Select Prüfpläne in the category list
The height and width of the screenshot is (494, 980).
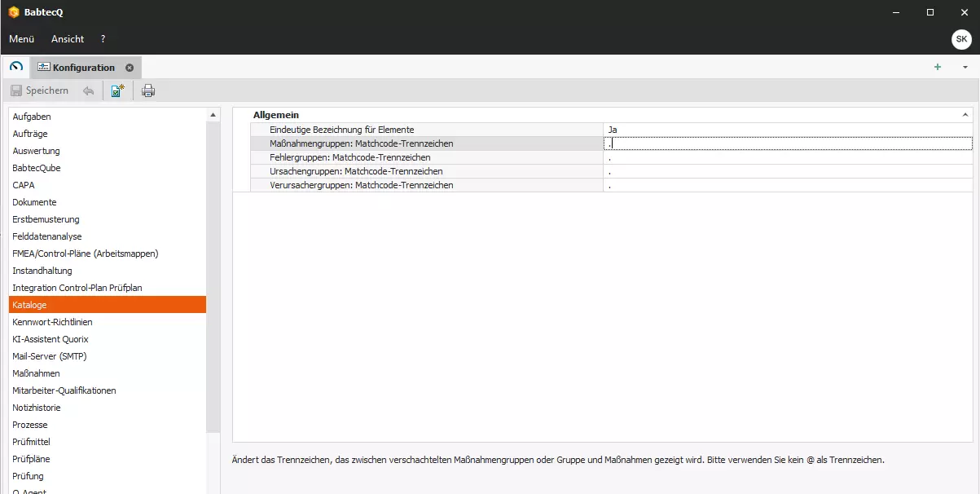[108, 459]
